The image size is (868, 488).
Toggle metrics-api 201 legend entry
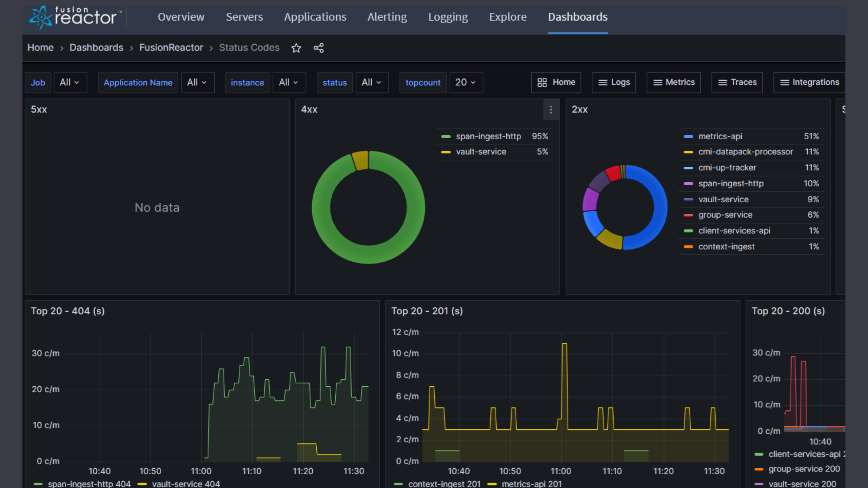(531, 484)
